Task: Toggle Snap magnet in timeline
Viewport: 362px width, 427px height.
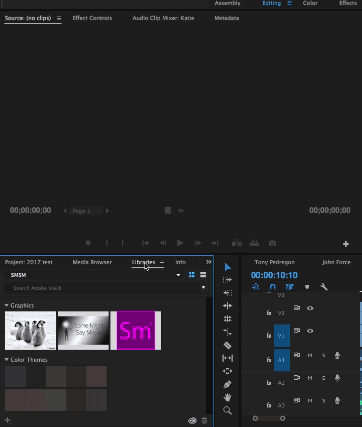Action: coord(273,287)
